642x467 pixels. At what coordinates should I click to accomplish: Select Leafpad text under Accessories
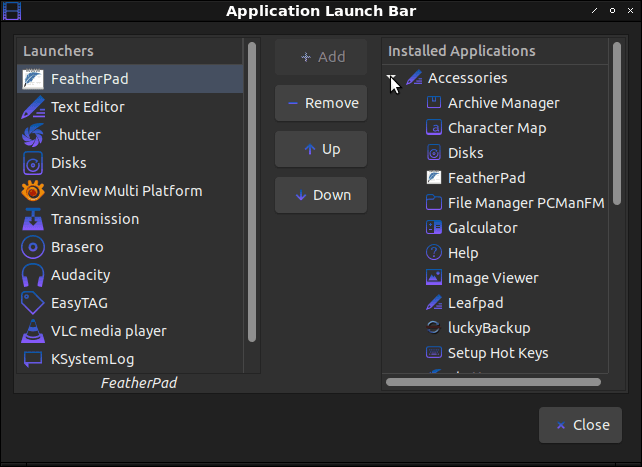476,303
